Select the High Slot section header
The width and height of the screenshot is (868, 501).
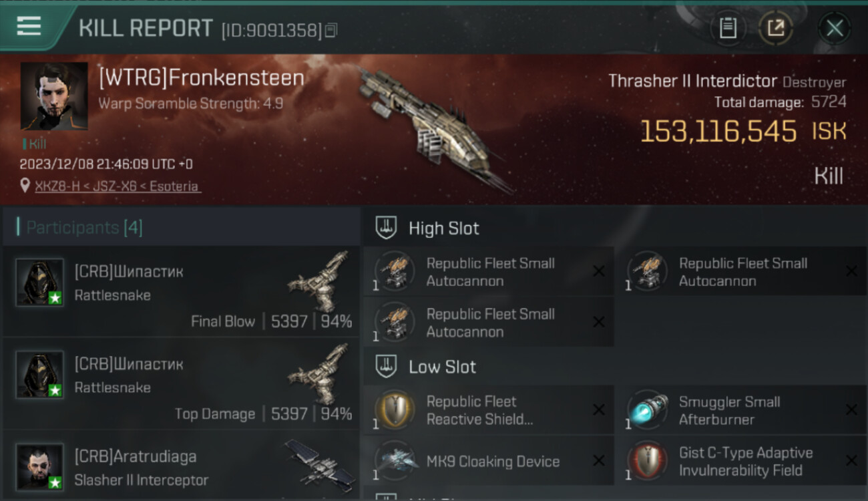point(428,228)
